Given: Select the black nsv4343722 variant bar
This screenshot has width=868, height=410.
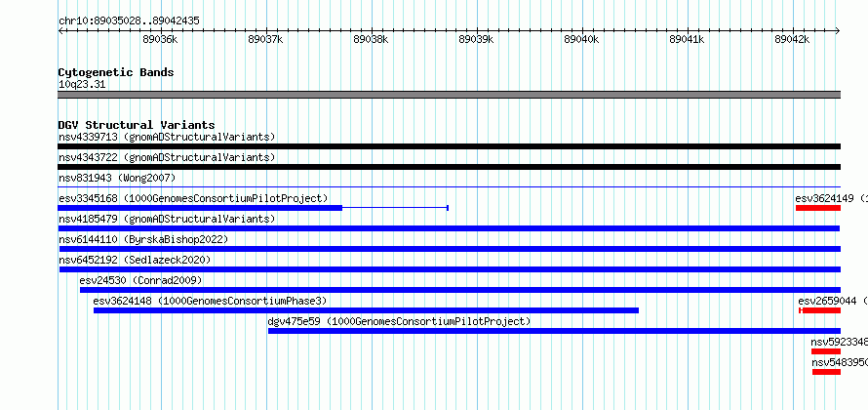Looking at the screenshot, I should click(449, 167).
